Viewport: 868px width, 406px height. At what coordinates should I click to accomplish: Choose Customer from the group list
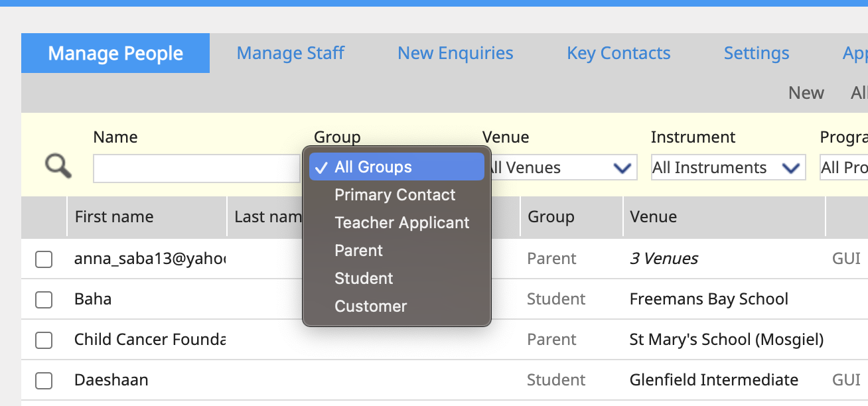[370, 306]
